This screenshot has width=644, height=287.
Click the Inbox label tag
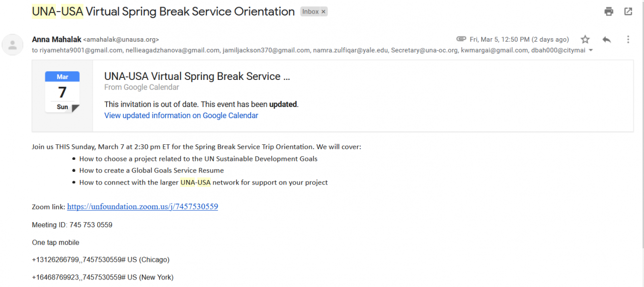click(310, 12)
